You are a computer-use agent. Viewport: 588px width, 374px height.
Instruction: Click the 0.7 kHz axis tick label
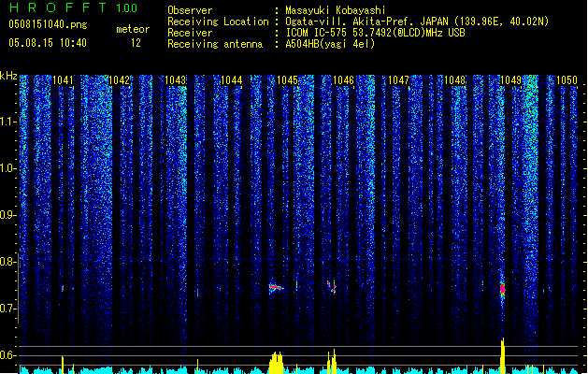coord(7,309)
